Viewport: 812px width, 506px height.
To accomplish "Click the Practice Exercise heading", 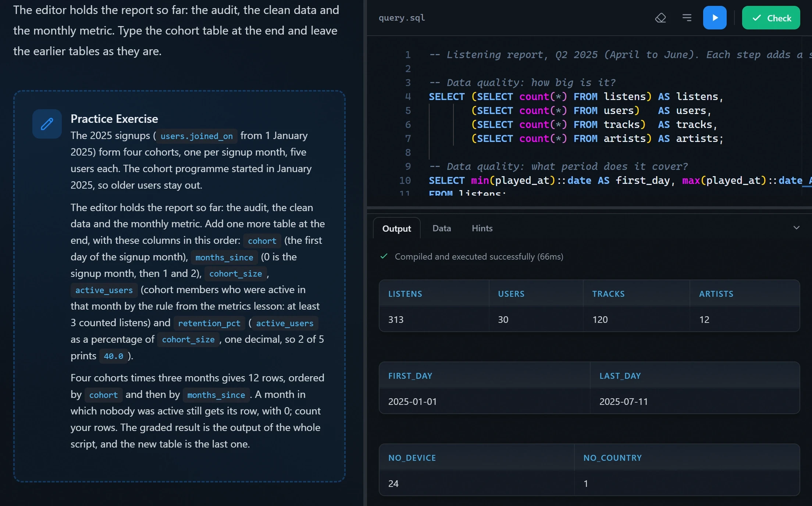I will 114,119.
